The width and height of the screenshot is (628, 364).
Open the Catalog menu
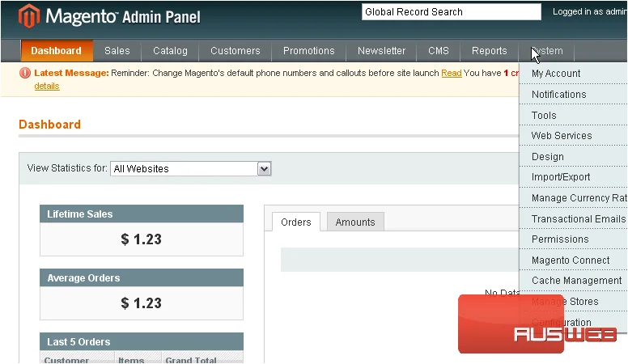170,51
